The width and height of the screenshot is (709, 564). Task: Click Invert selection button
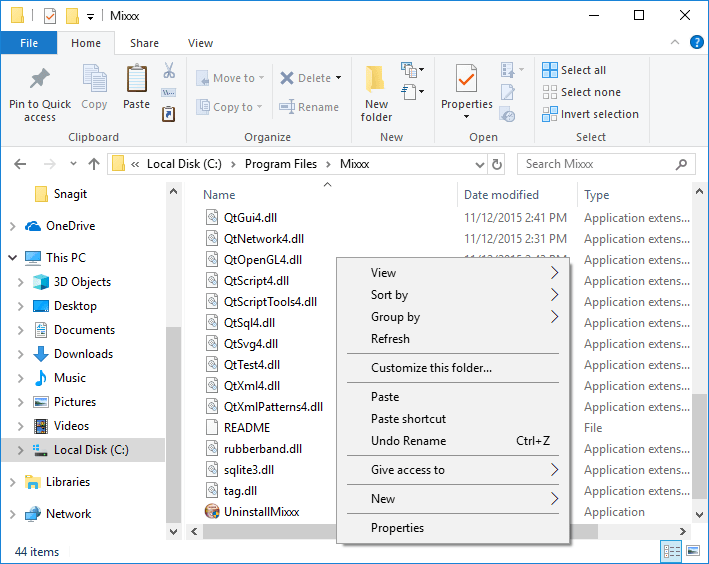pyautogui.click(x=590, y=114)
